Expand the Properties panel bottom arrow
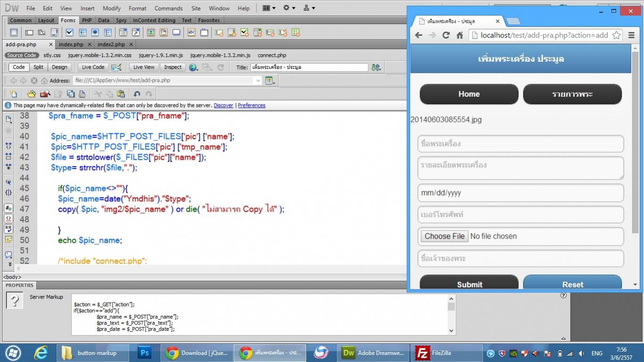644x362 pixels. coord(563,338)
